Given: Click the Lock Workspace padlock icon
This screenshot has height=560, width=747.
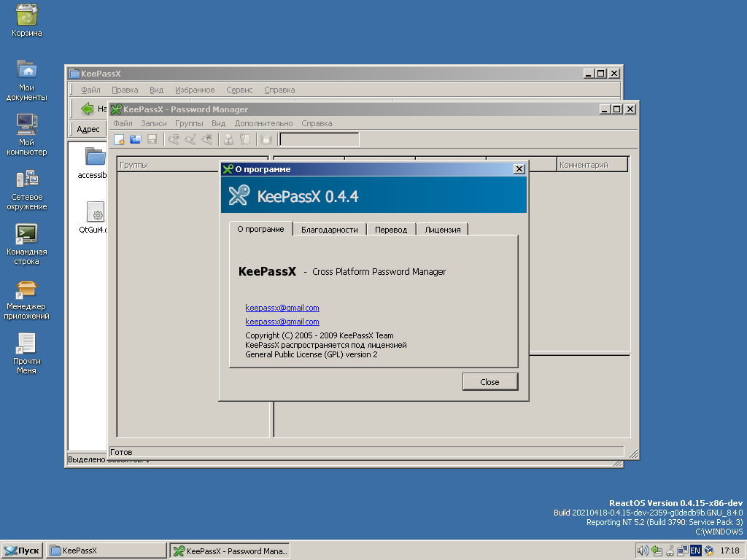Looking at the screenshot, I should click(267, 139).
